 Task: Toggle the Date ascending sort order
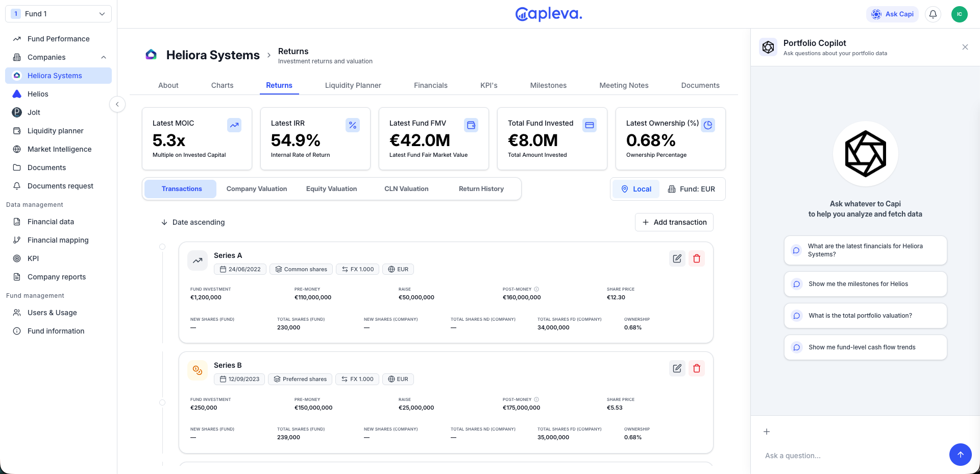point(193,222)
